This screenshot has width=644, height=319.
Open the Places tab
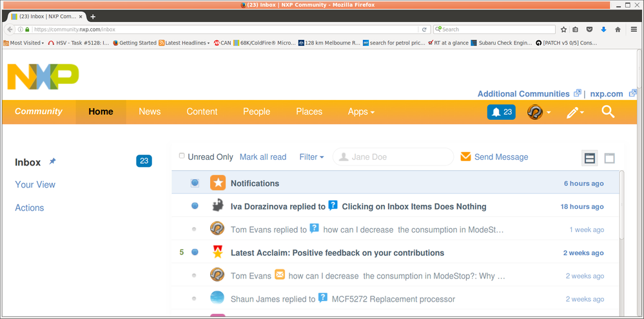309,111
